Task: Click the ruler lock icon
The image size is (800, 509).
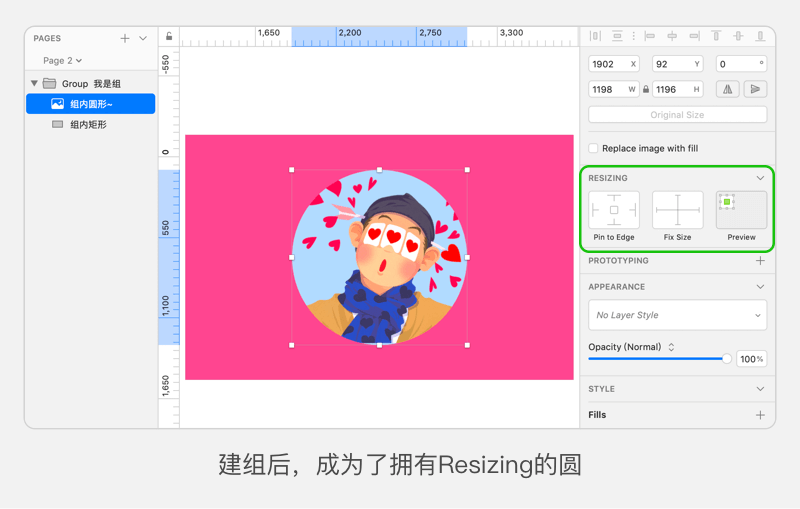Action: [x=169, y=37]
